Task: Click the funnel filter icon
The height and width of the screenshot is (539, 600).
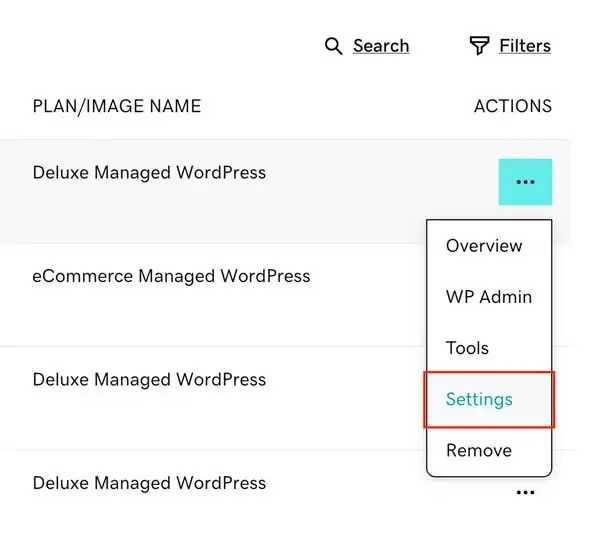Action: (x=479, y=46)
